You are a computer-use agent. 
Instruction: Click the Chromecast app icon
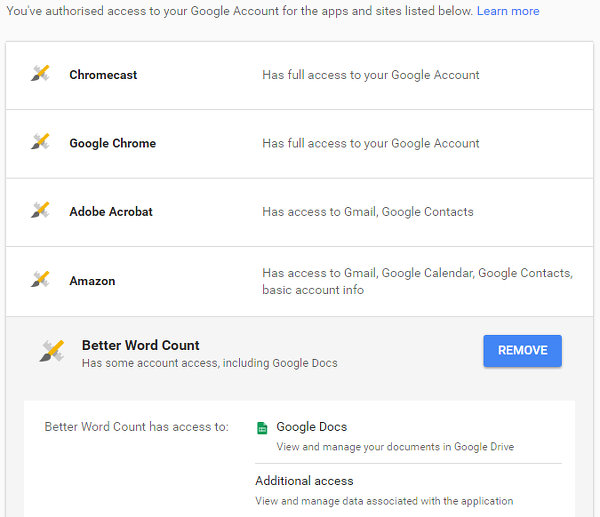(40, 73)
